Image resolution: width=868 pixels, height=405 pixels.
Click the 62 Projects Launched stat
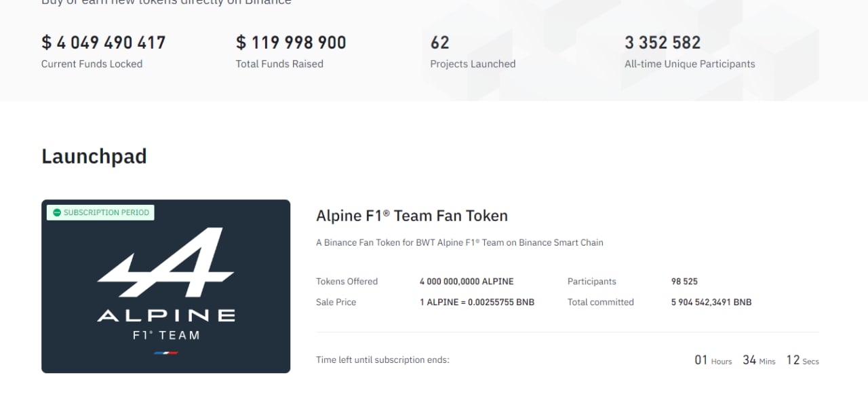439,43
